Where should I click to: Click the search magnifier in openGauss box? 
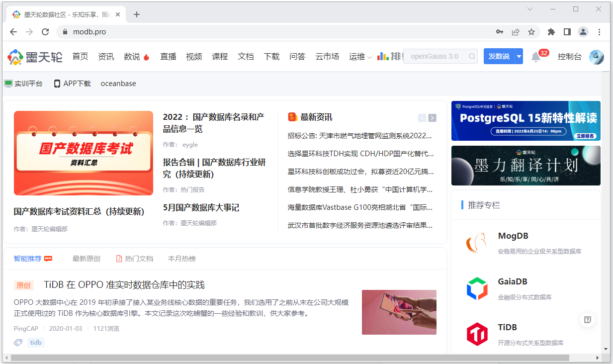click(x=472, y=57)
